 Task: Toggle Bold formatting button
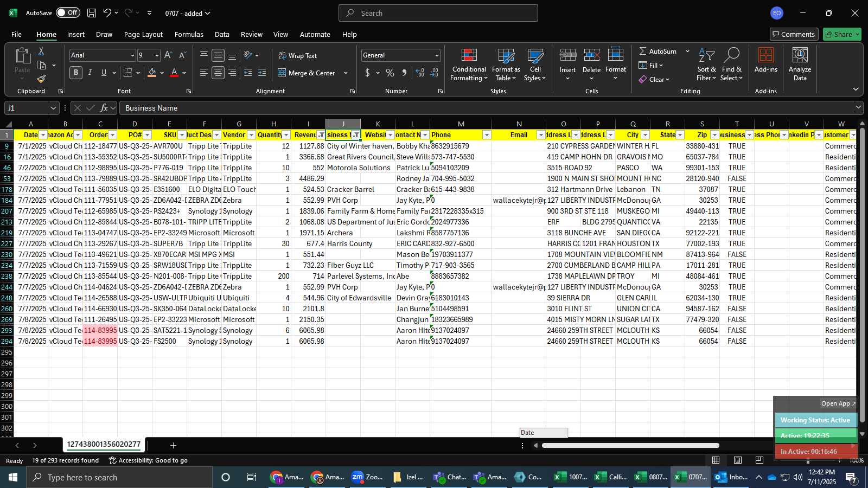tap(76, 73)
